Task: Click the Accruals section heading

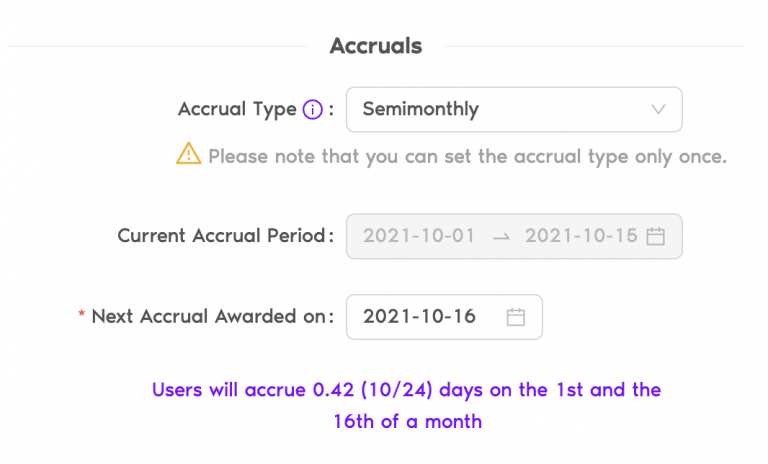Action: pos(376,46)
